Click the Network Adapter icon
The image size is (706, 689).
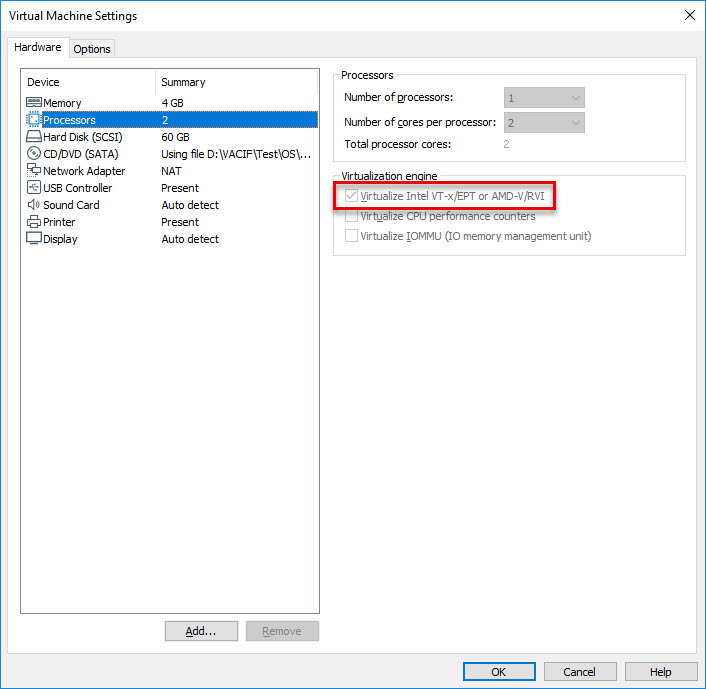34,170
